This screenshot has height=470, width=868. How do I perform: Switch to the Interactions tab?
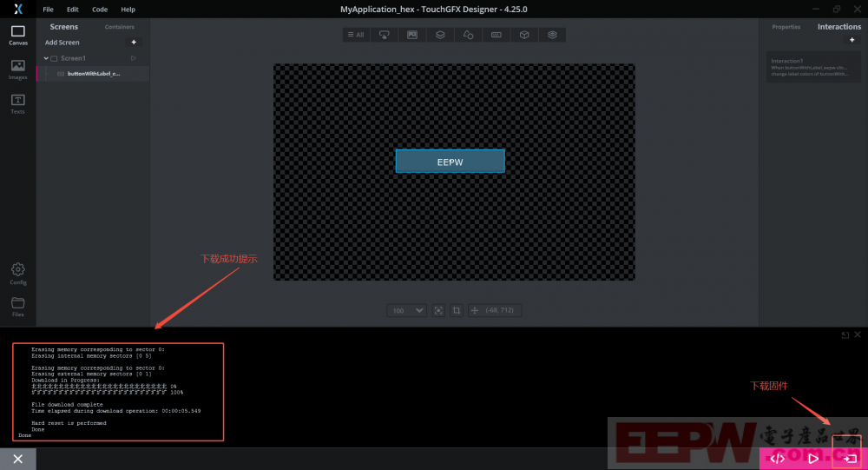coord(839,27)
